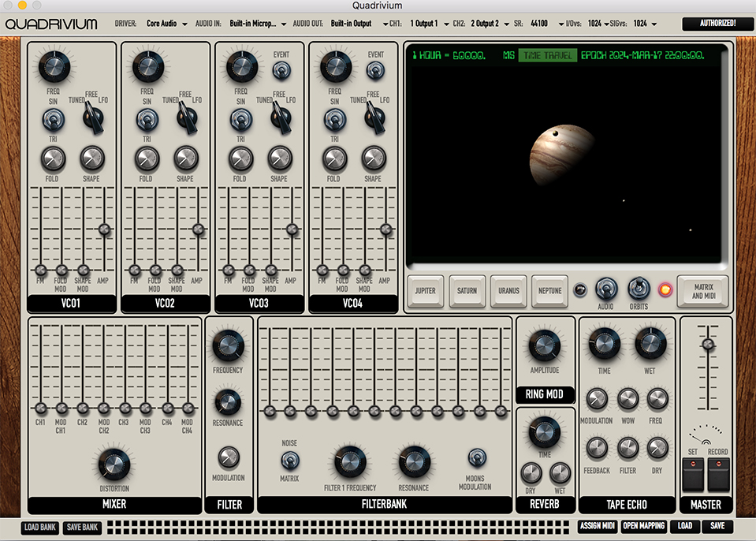The height and width of the screenshot is (541, 756).
Task: Click the Filter RESONANCE knob
Action: point(228,402)
